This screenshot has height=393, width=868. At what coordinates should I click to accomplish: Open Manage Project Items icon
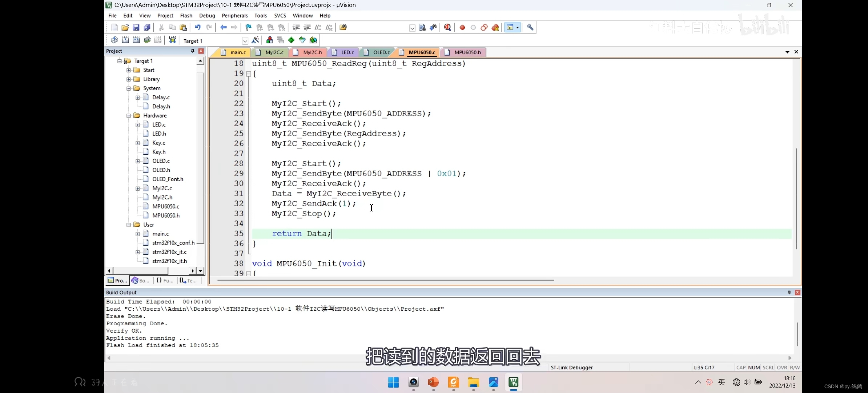pyautogui.click(x=270, y=40)
